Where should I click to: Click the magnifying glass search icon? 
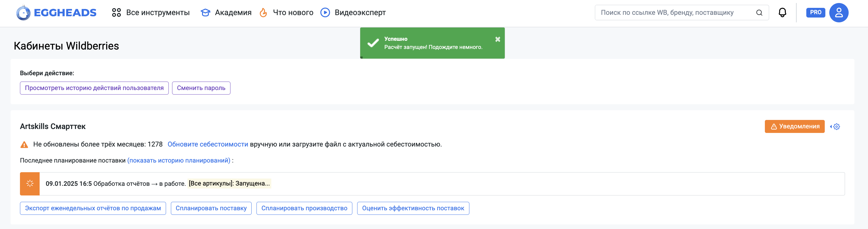point(759,13)
